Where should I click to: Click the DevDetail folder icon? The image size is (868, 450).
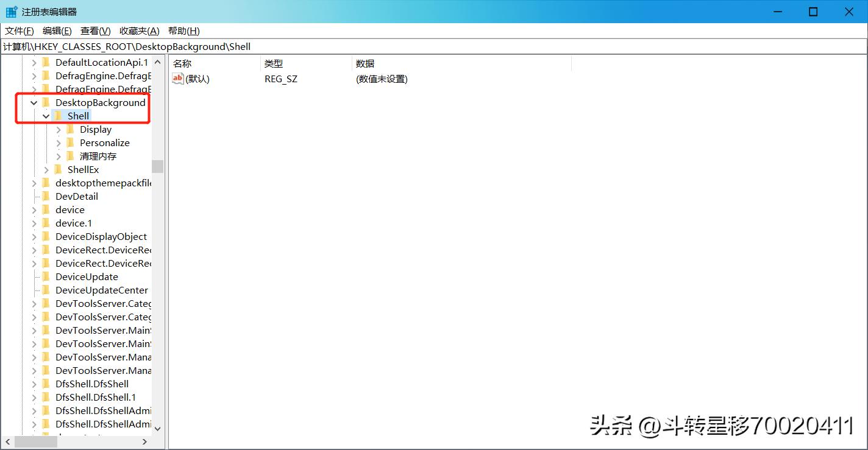coord(48,196)
